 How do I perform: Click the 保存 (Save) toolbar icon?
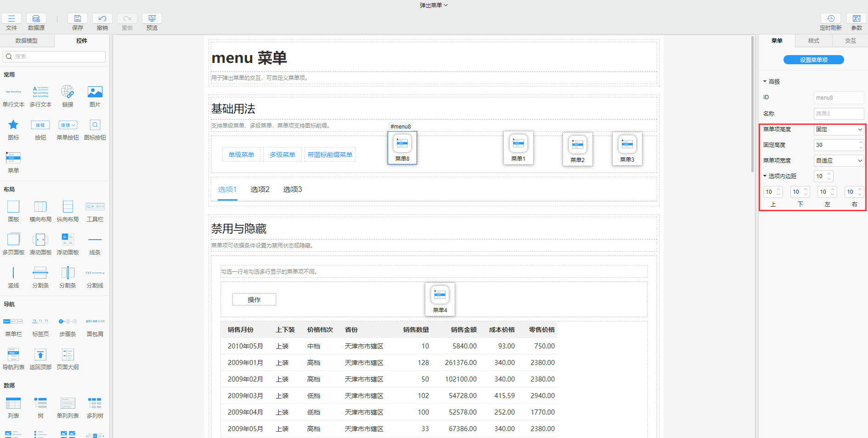tap(77, 19)
